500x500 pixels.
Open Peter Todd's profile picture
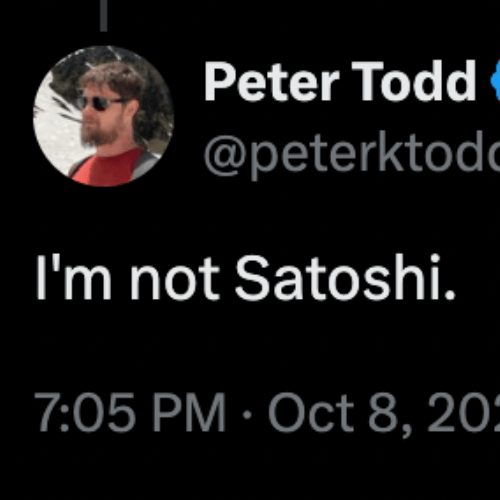pyautogui.click(x=103, y=116)
